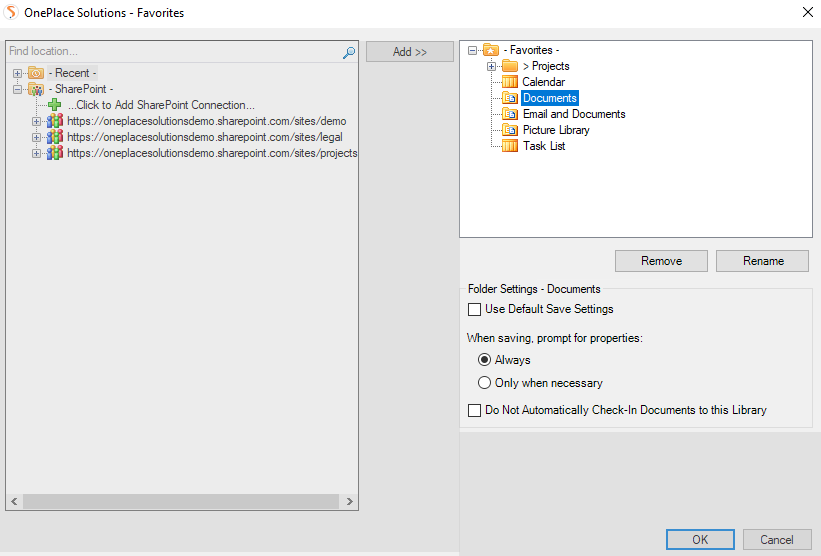
Task: Select the Always radio option
Action: pyautogui.click(x=485, y=360)
